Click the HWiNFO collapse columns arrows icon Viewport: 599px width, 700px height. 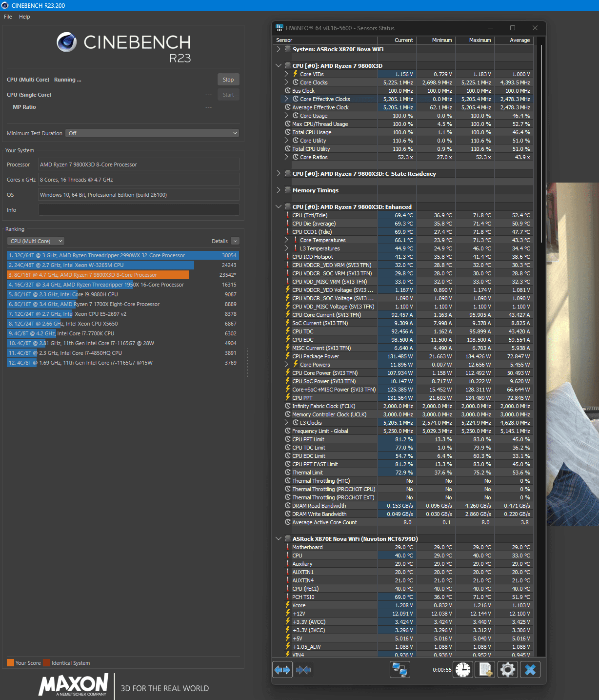pos(303,670)
